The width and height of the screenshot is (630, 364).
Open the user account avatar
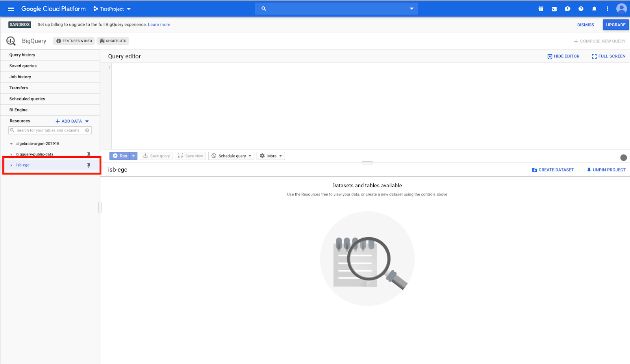621,9
